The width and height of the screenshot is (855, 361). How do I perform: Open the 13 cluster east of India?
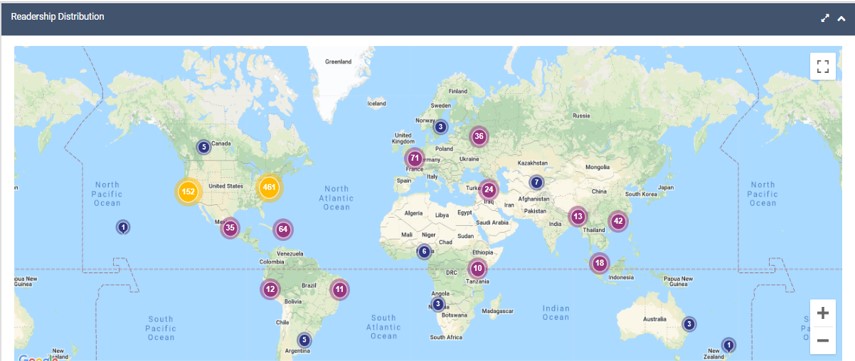578,217
